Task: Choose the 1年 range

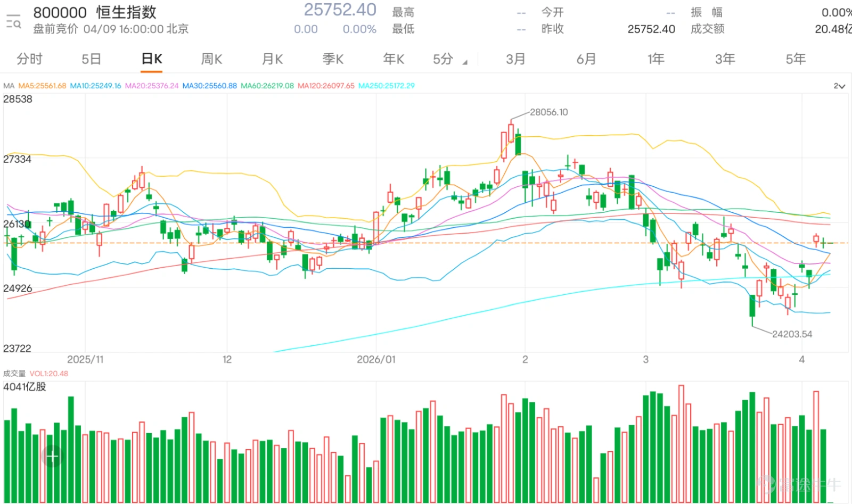Action: click(x=656, y=59)
